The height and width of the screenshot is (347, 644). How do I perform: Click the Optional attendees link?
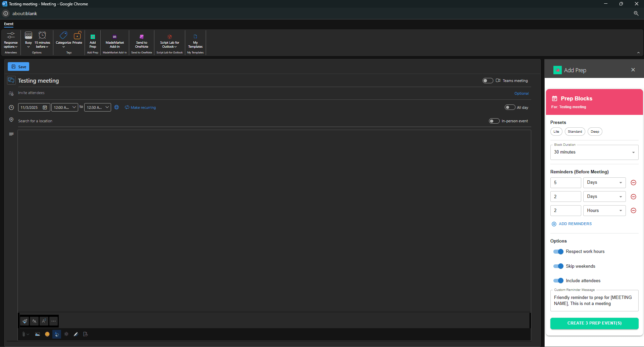click(x=522, y=93)
